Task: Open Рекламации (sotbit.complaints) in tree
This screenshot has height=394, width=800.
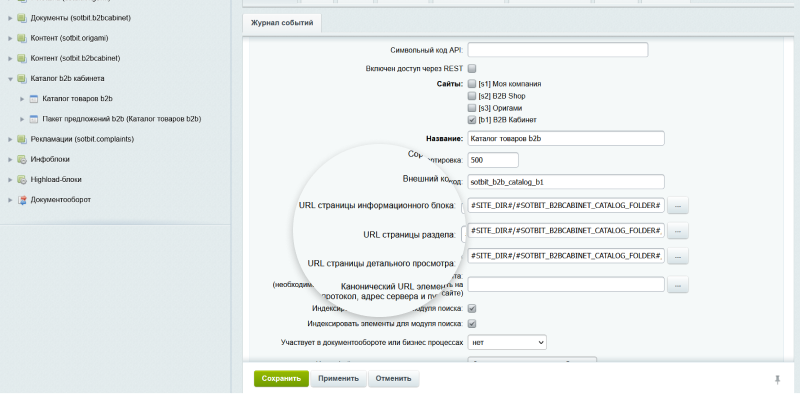Action: 82,139
